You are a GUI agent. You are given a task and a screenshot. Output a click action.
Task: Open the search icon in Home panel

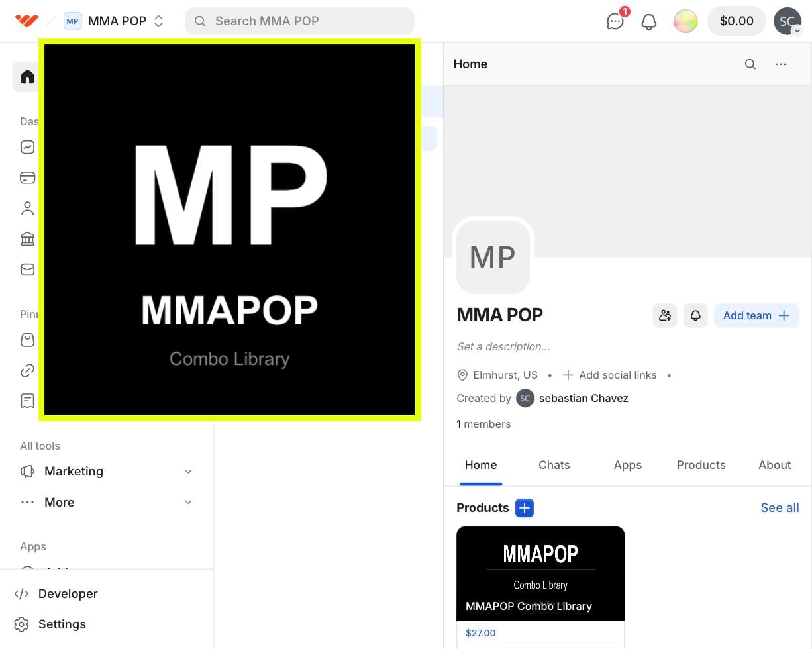click(750, 64)
